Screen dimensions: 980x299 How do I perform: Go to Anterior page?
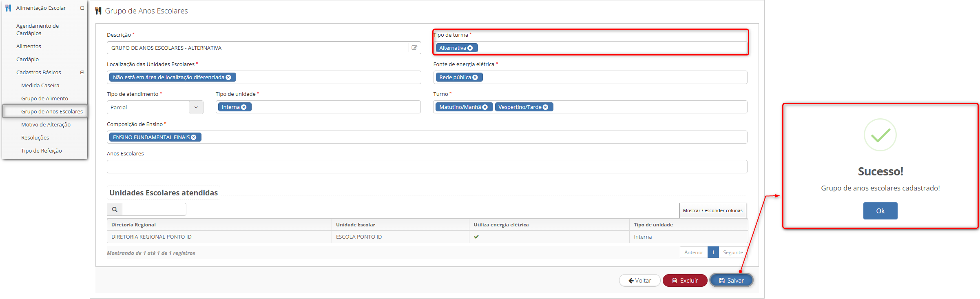[694, 252]
